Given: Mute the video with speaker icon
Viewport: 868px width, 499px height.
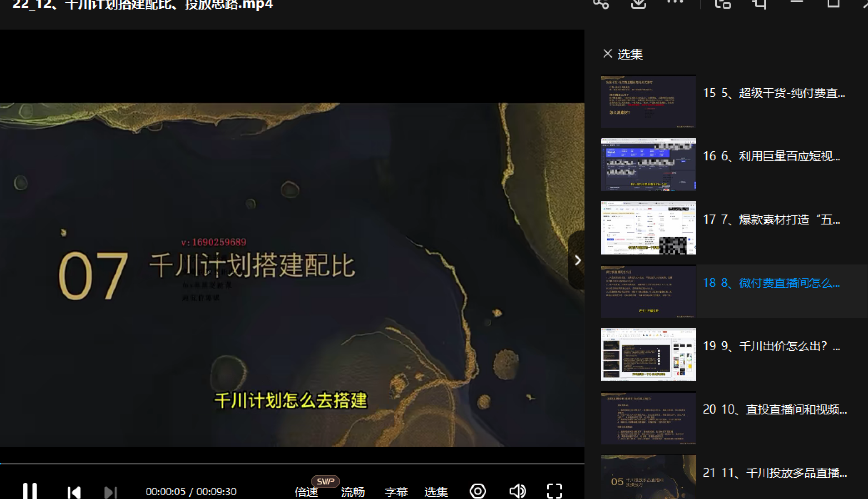Looking at the screenshot, I should coord(517,491).
